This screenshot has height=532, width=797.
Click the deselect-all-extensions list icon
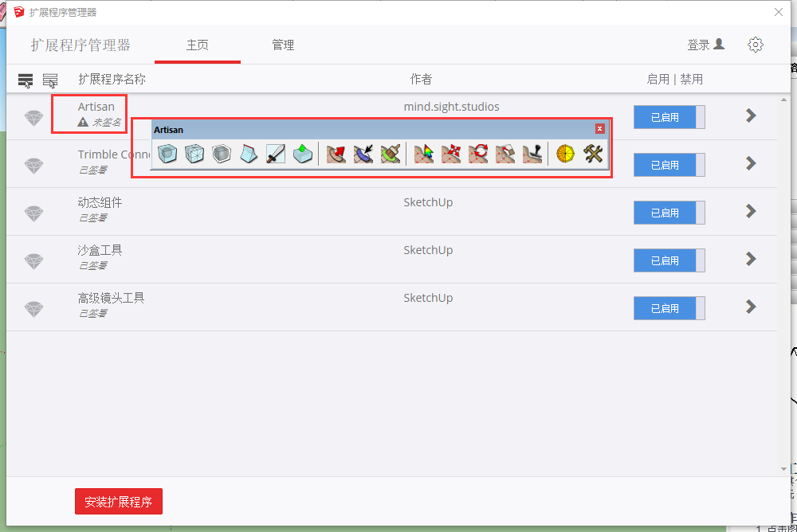pyautogui.click(x=49, y=80)
